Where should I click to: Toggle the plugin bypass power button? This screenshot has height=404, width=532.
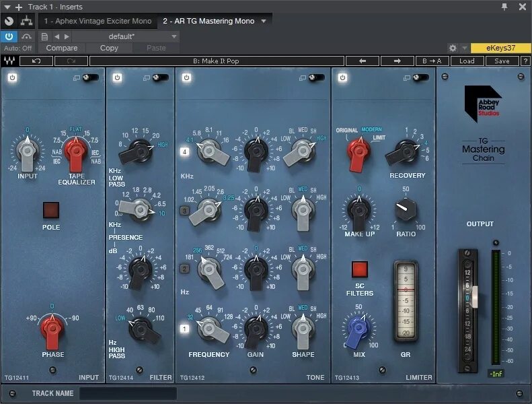point(9,36)
